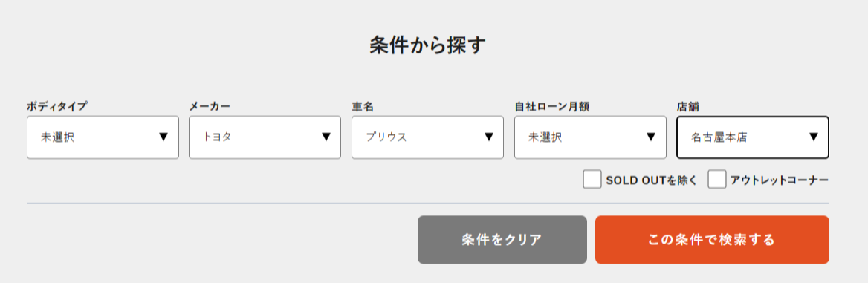This screenshot has width=868, height=283.
Task: Open the ボディタイプ dropdown showing 未選択
Action: (103, 137)
